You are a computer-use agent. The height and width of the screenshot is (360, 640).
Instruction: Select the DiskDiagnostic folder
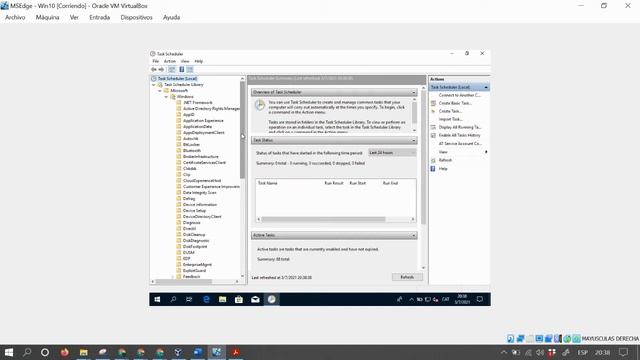(x=196, y=240)
